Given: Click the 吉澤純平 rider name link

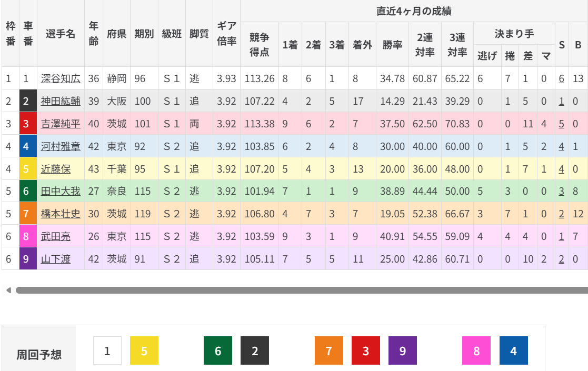Looking at the screenshot, I should coord(61,124).
